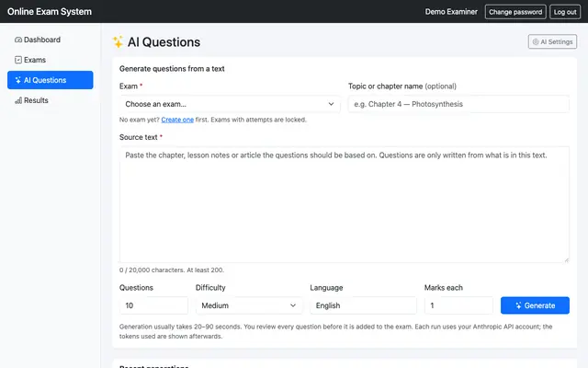Image resolution: width=588 pixels, height=368 pixels.
Task: Click the Difficulty label
Action: pyautogui.click(x=210, y=288)
